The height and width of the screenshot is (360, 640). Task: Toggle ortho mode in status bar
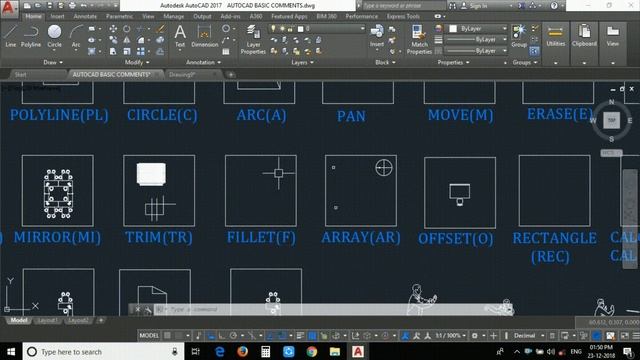tap(222, 336)
